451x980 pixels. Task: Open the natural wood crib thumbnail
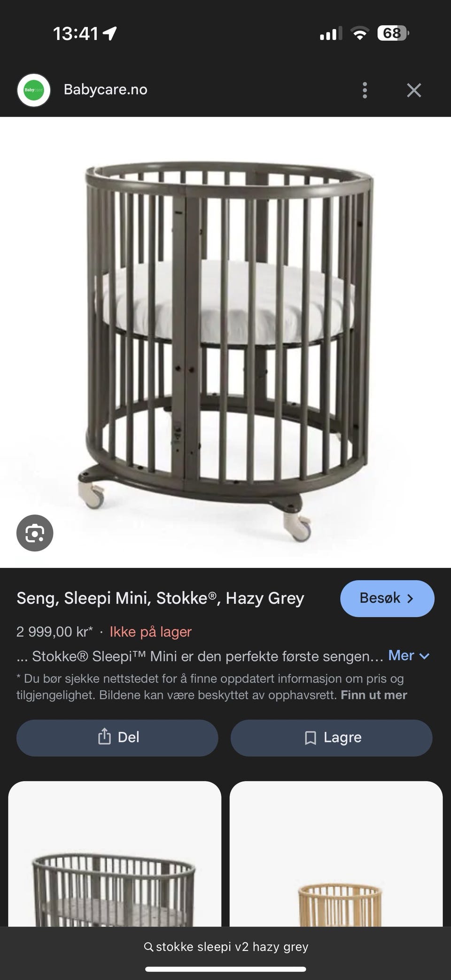coord(336,853)
